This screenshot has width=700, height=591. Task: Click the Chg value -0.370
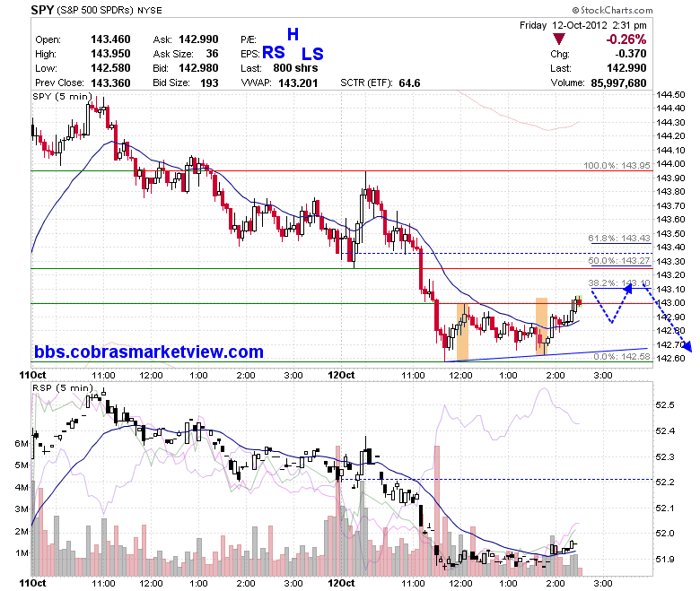(x=630, y=54)
